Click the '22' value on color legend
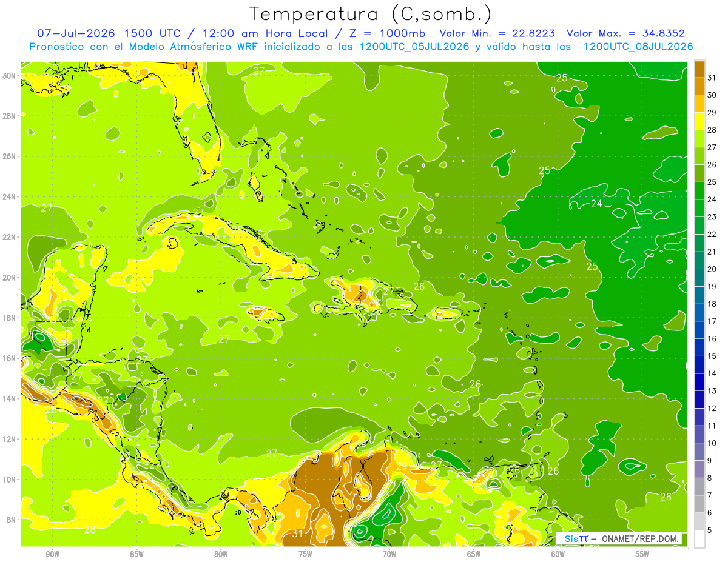The height and width of the screenshot is (562, 728). [712, 234]
